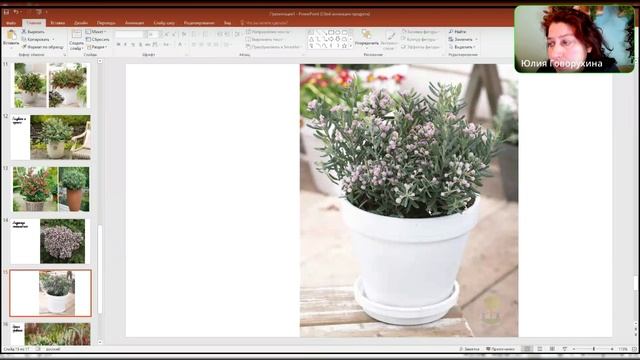Screen dimensions: 640x360
Task: Select the triangle shape in shapes gallery
Action: tap(311, 39)
